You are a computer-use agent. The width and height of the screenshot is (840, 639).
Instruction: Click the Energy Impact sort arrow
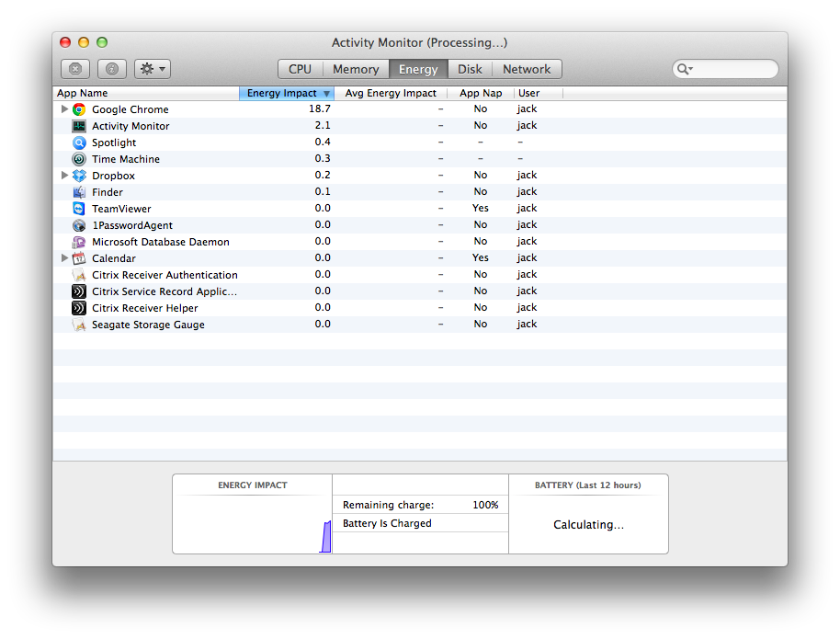click(x=326, y=93)
